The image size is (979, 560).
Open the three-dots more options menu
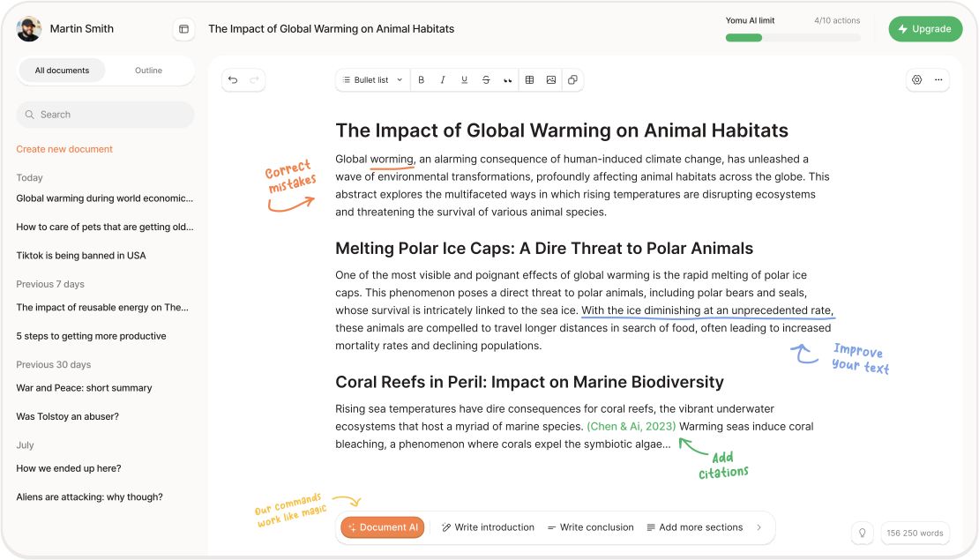pos(938,80)
